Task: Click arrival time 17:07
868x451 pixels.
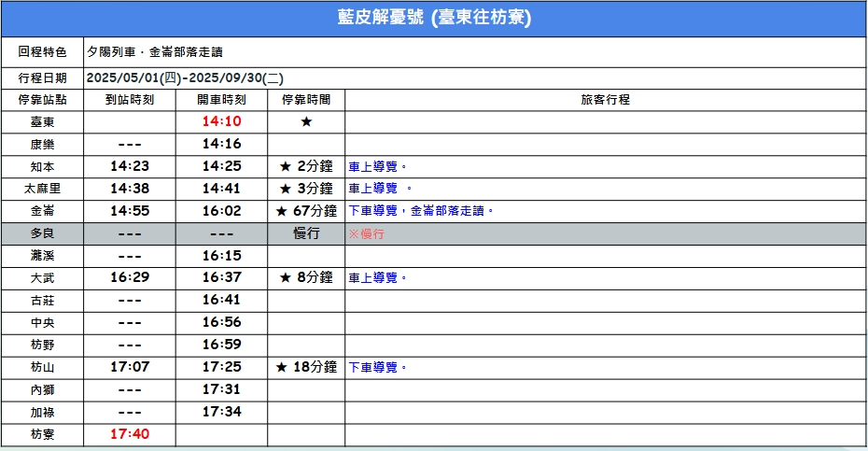Action: 130,367
